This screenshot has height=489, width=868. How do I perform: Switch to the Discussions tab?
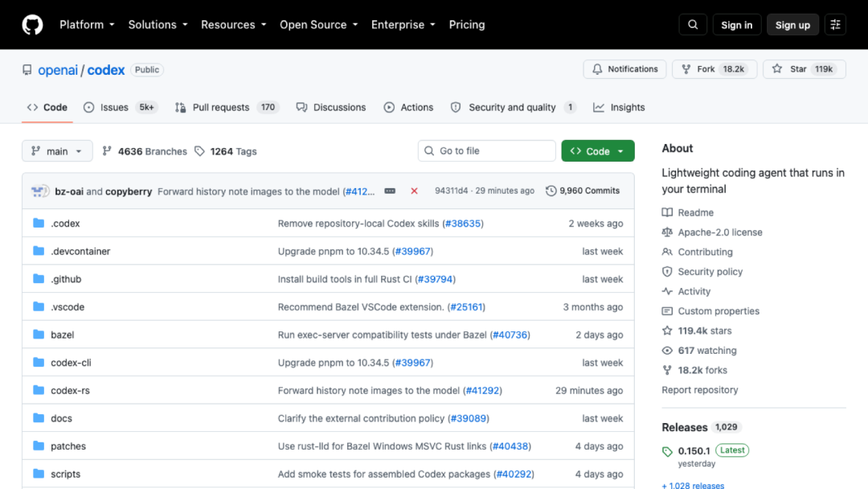pos(331,108)
